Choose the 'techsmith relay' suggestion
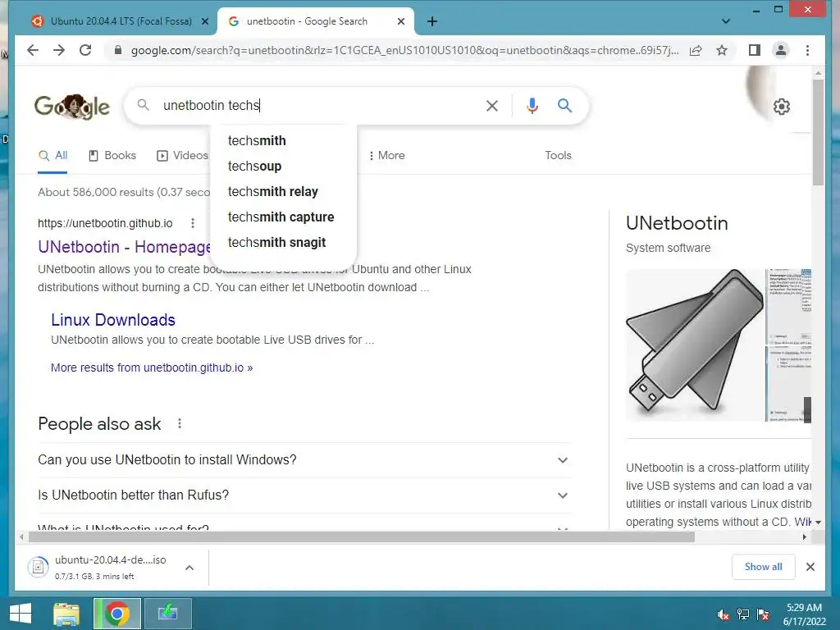This screenshot has height=630, width=840. coord(284,192)
